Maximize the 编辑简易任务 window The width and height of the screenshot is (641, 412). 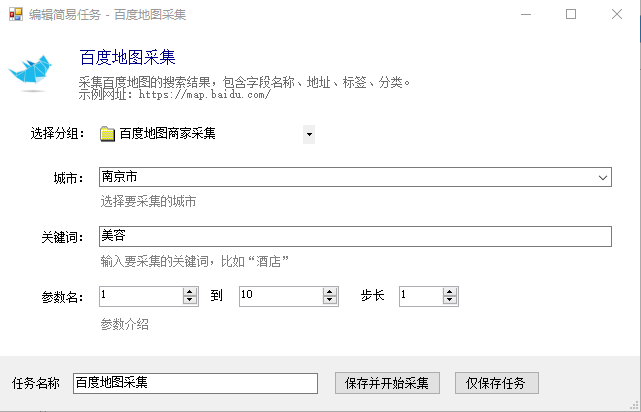pos(571,14)
